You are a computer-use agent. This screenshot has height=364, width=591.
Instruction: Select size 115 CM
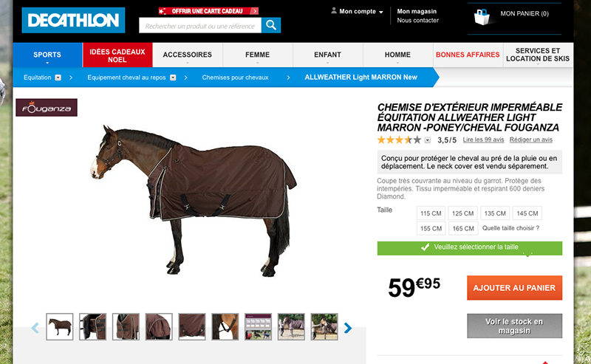[x=431, y=213]
